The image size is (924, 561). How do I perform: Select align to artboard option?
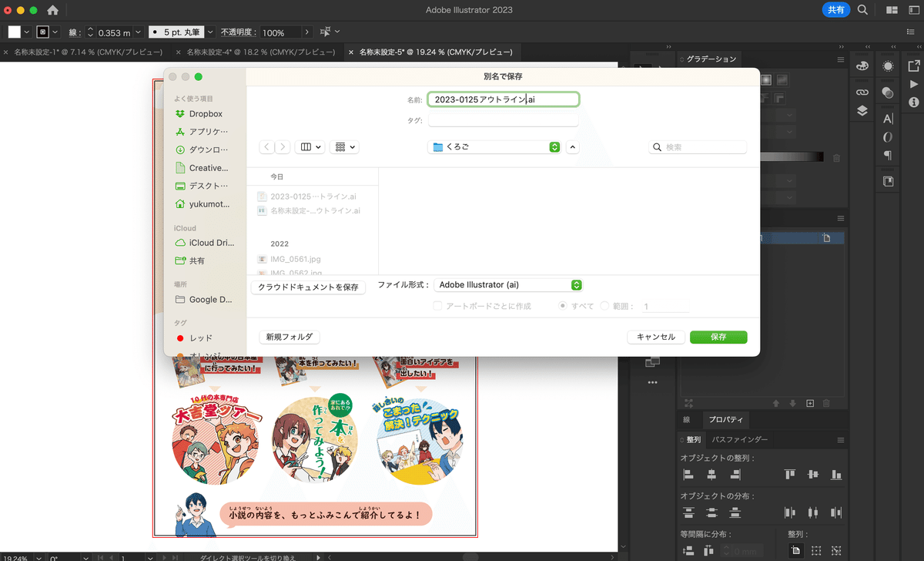tap(796, 550)
